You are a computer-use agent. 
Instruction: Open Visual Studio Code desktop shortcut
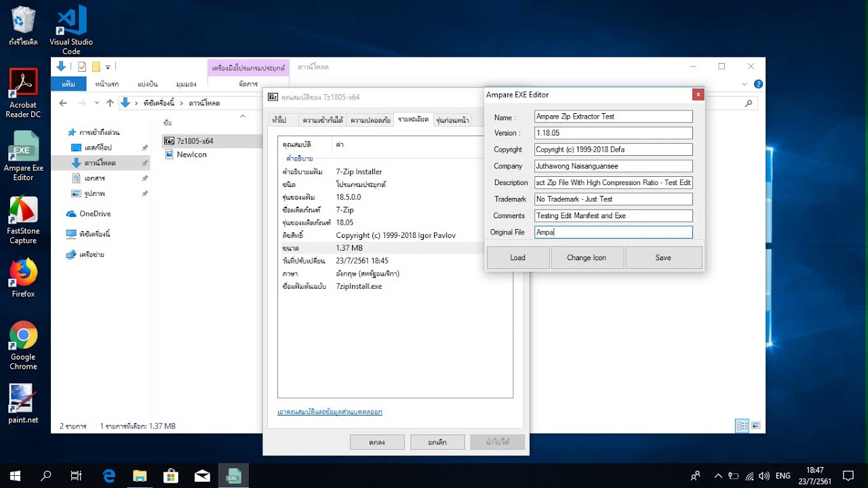[x=71, y=30]
